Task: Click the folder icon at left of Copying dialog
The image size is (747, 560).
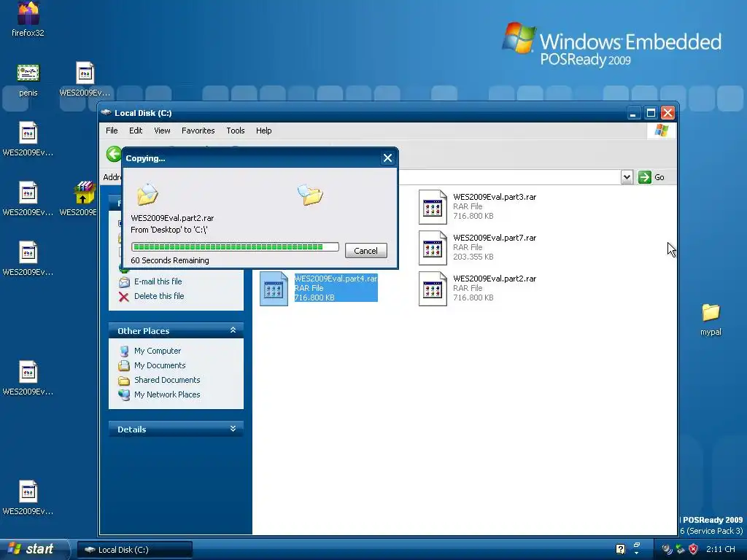Action: coord(147,194)
